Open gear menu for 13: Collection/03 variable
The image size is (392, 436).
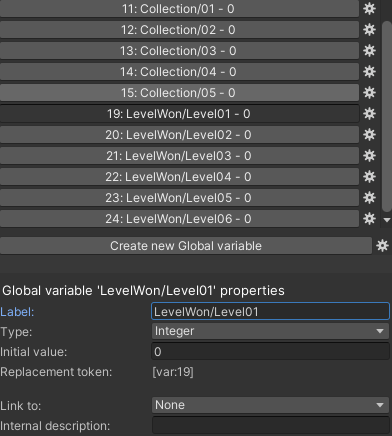click(369, 51)
